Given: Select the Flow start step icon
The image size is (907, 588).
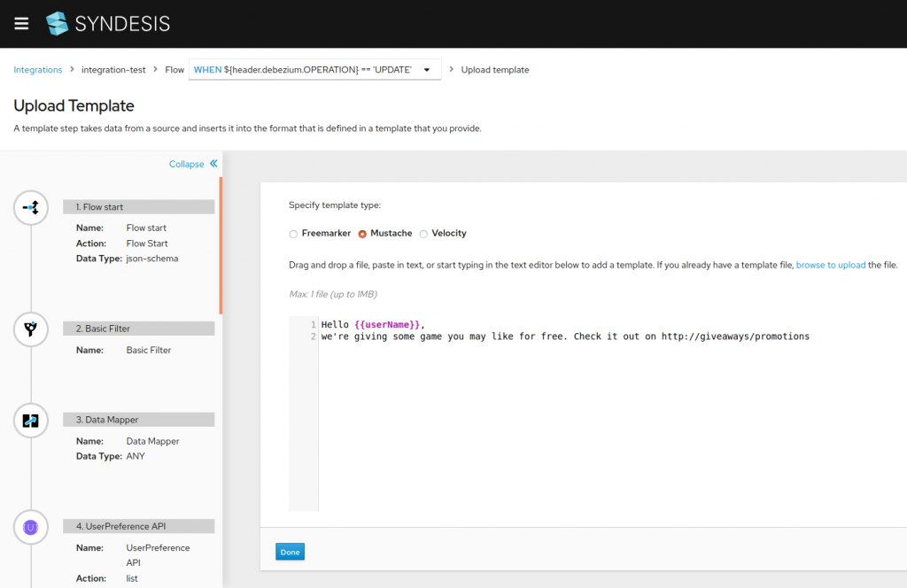Looking at the screenshot, I should tap(31, 207).
